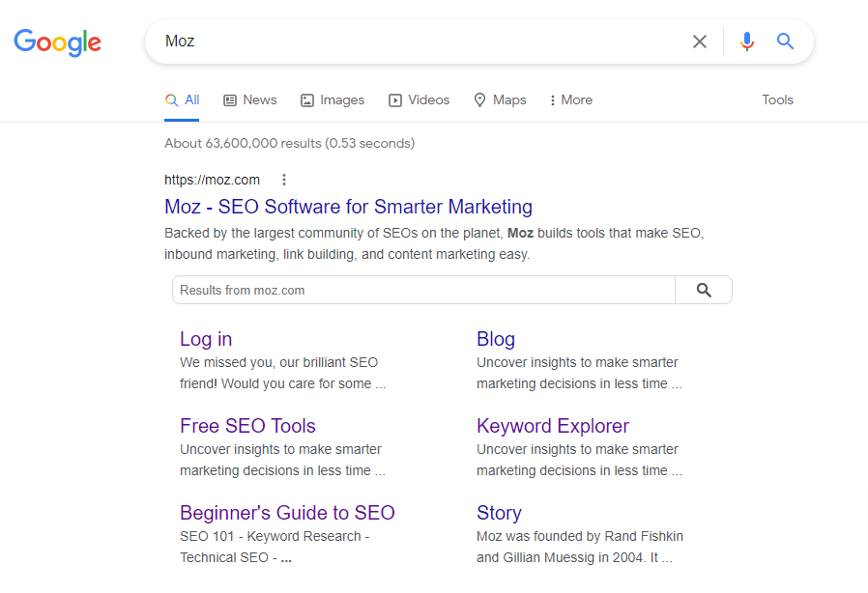Open the three-dot menu beside https://moz.com
The image size is (868, 593).
tap(284, 180)
